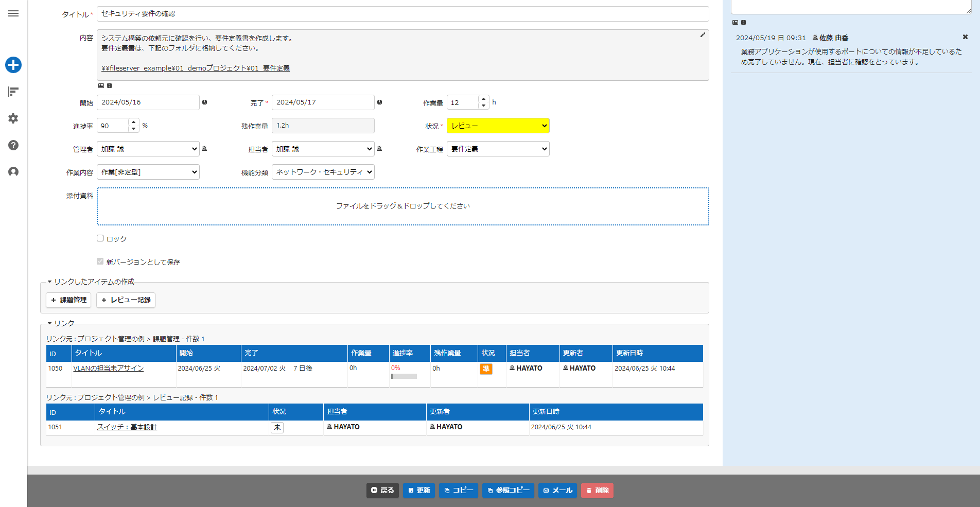Click the 進捗率 input field showing 90
Viewport: 980px width, 507px height.
coord(113,126)
